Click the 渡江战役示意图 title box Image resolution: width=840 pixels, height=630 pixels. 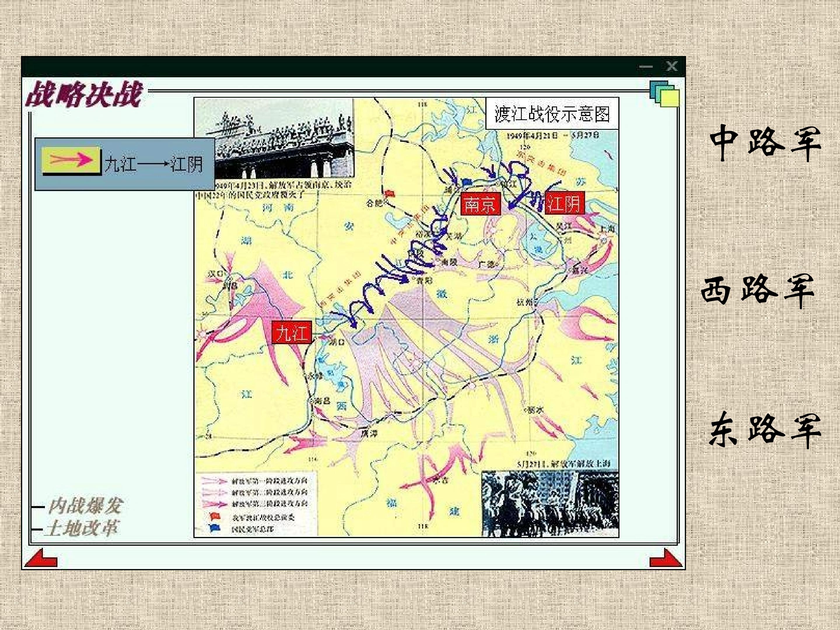(x=552, y=113)
